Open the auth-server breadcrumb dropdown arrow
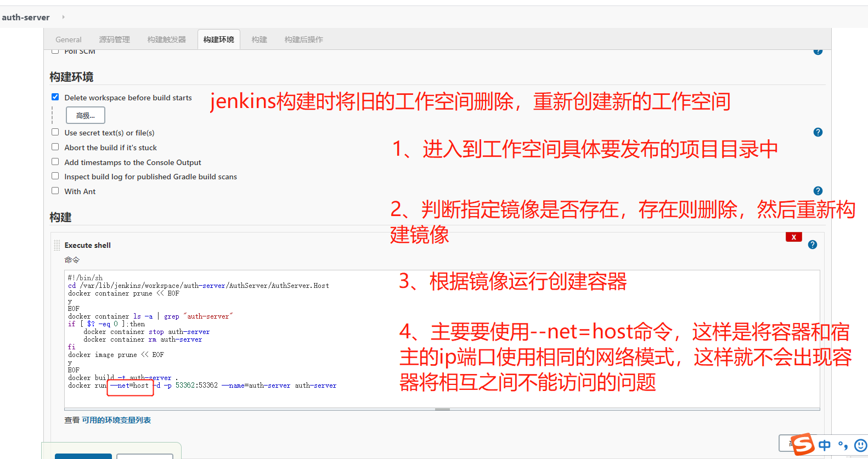This screenshot has width=868, height=459. (x=63, y=17)
